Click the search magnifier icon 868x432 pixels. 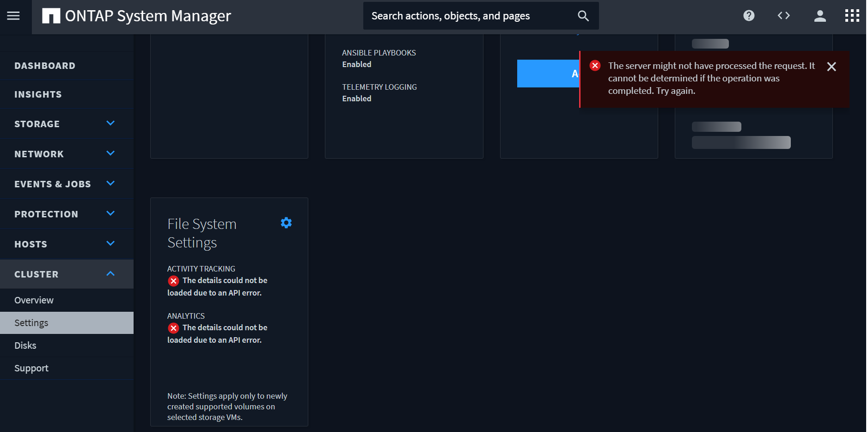pyautogui.click(x=583, y=16)
